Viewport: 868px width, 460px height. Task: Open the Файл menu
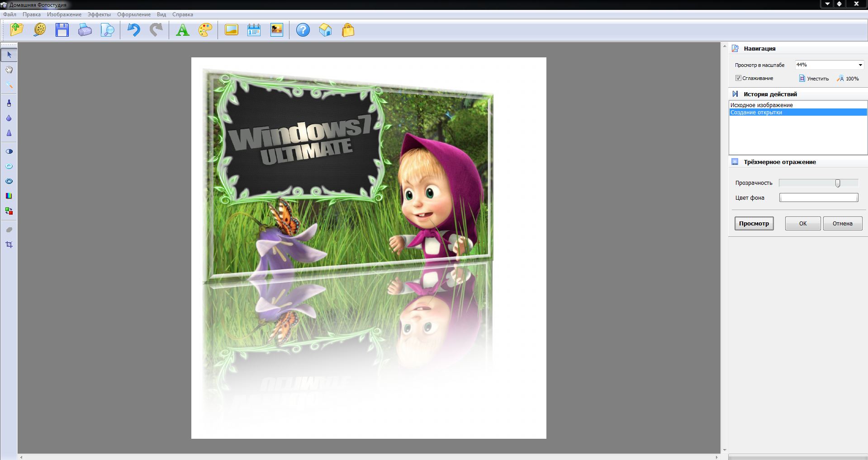[9, 14]
